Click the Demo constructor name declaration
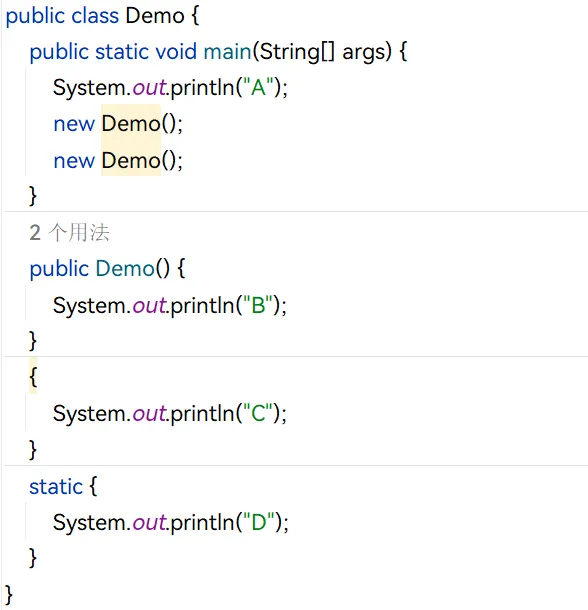 click(125, 268)
